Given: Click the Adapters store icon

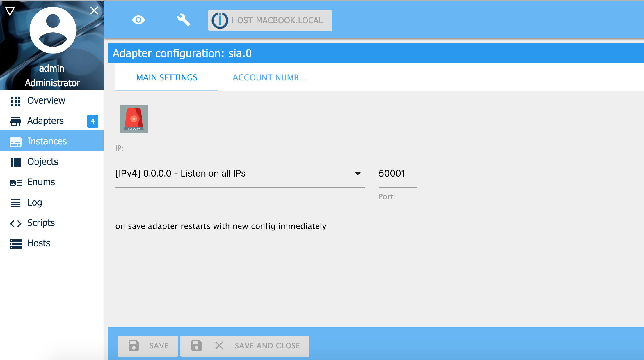Looking at the screenshot, I should 15,121.
